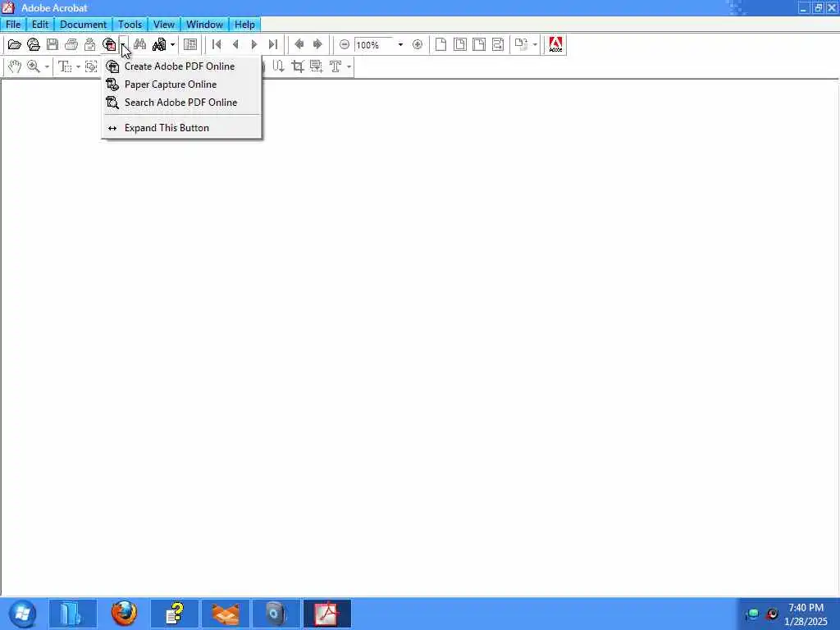Open the Tools menu
This screenshot has width=840, height=630.
(130, 25)
